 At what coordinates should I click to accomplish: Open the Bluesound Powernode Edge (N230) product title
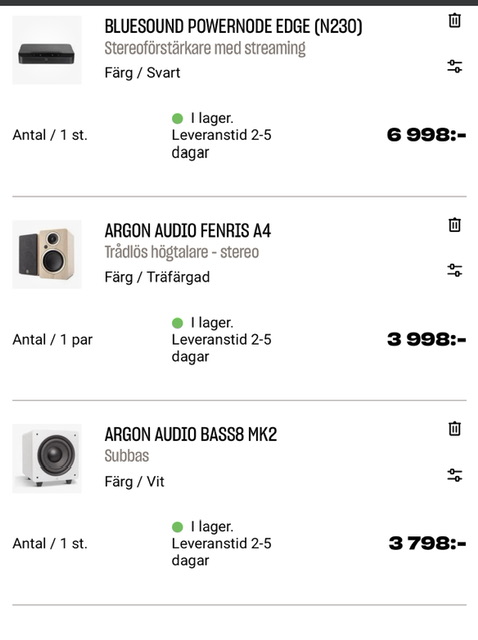click(x=233, y=27)
